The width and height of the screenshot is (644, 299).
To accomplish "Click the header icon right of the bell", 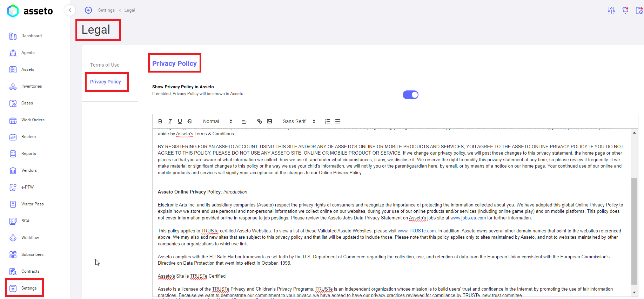I will pyautogui.click(x=639, y=10).
